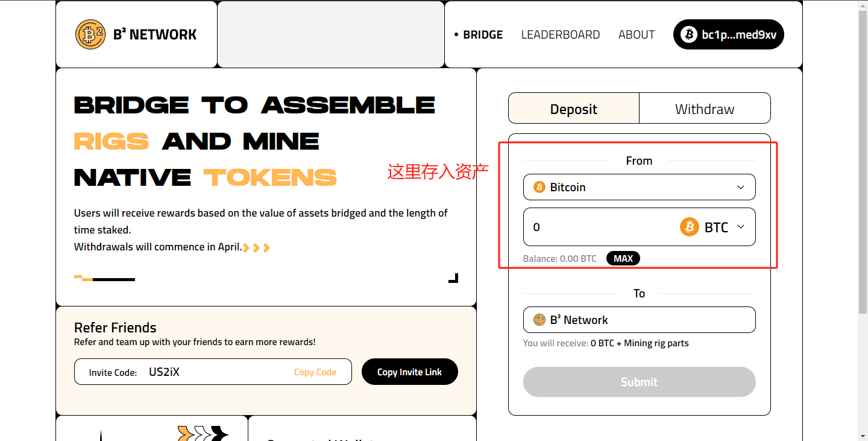
Task: Click the Copy Invite Link button
Action: (409, 372)
